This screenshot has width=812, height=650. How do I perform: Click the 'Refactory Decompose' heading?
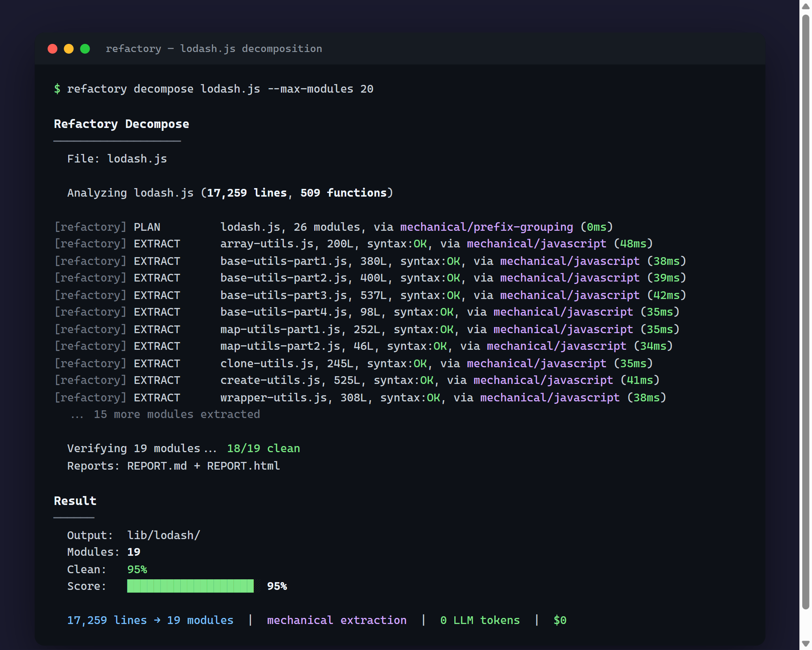click(x=121, y=124)
